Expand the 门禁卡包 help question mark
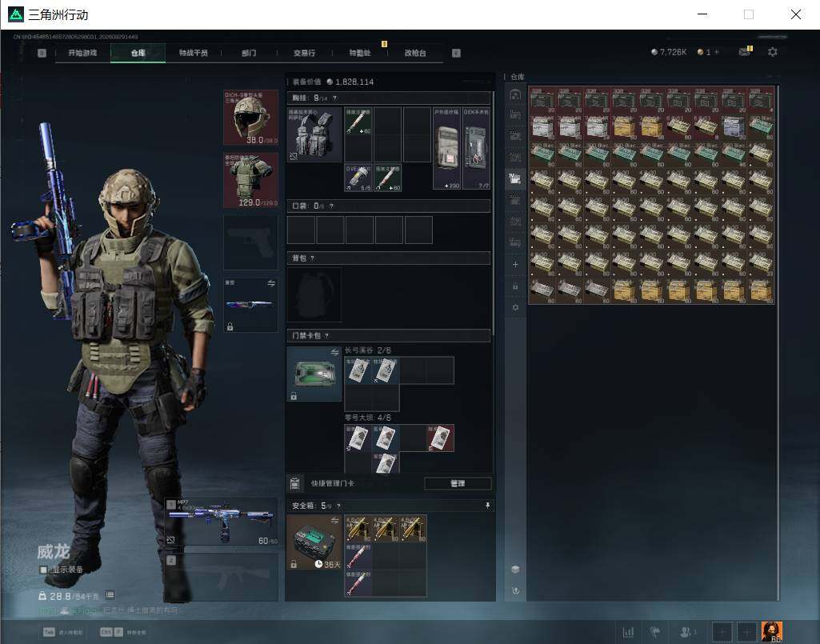This screenshot has height=644, width=820. click(x=327, y=336)
